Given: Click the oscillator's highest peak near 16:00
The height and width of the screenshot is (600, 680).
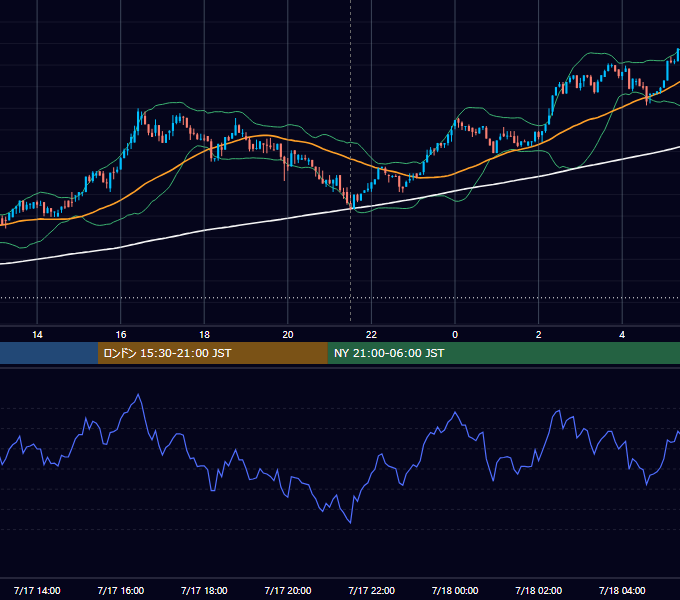Looking at the screenshot, I should 138,395.
